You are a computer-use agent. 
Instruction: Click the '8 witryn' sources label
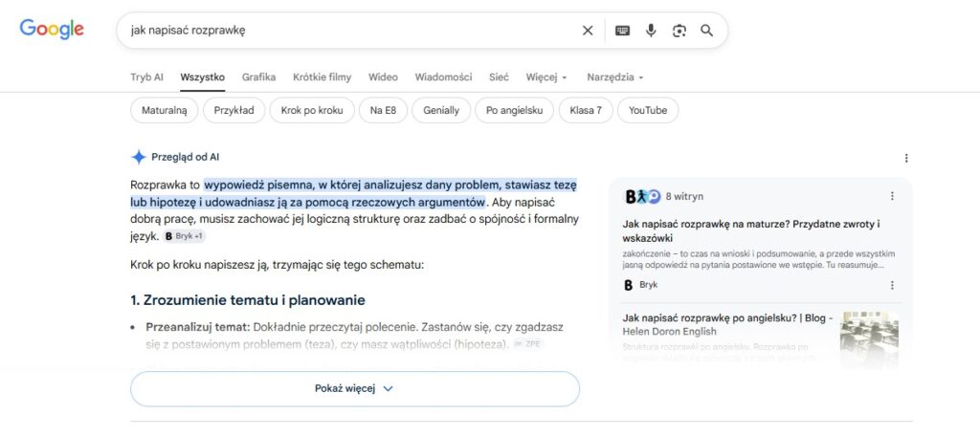pyautogui.click(x=684, y=196)
